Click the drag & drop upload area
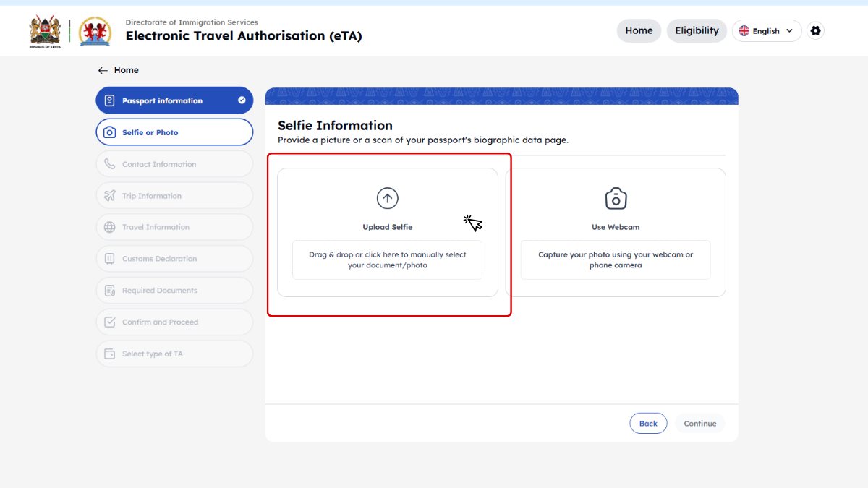 [387, 260]
